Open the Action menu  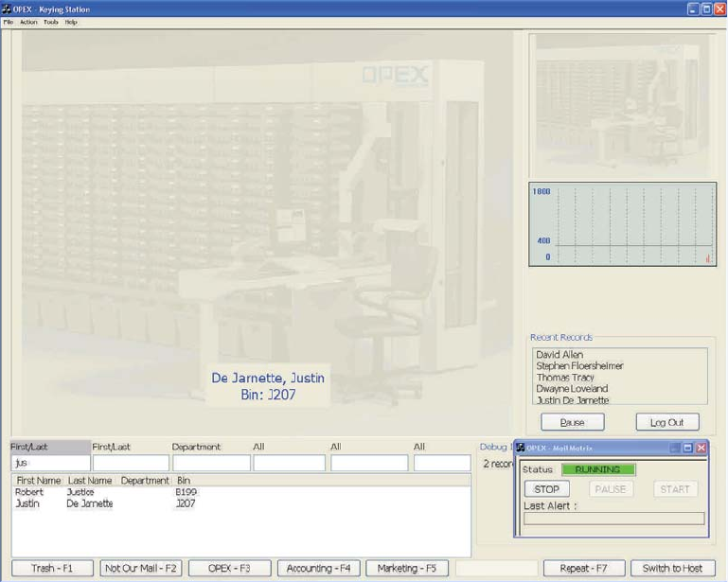pyautogui.click(x=28, y=22)
